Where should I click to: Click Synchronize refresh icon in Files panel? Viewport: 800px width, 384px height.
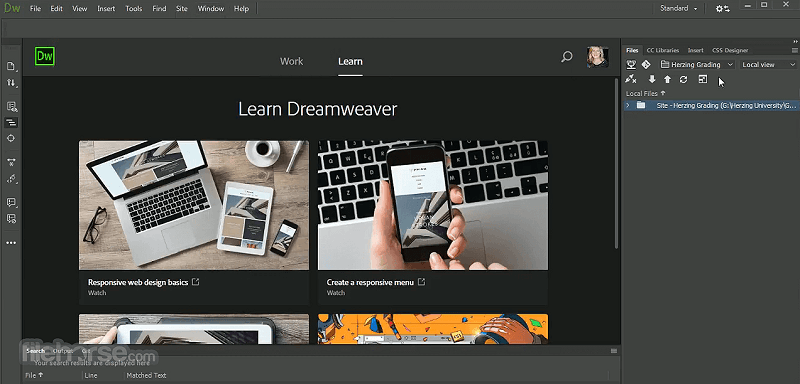684,79
